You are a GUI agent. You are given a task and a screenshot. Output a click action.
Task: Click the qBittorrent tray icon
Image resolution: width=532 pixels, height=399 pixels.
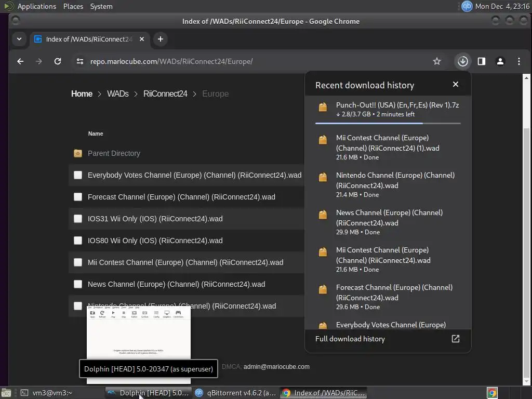coord(467,6)
